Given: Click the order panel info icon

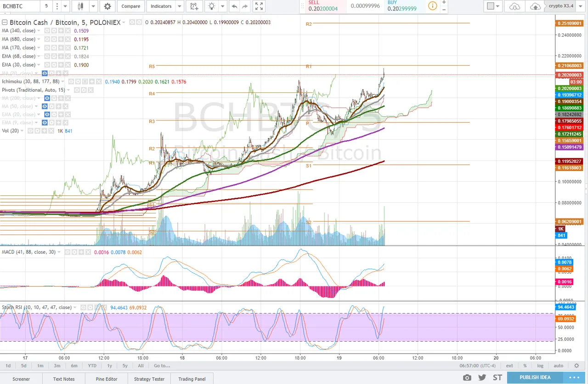Looking at the screenshot, I should tap(433, 6).
